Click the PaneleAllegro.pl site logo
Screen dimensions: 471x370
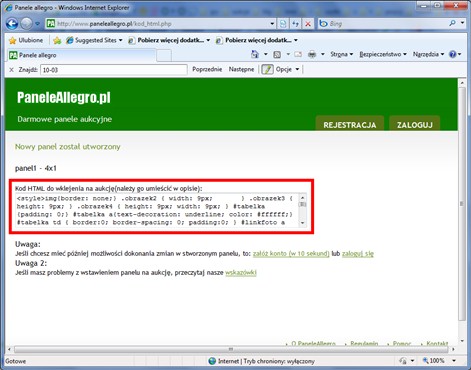(64, 98)
